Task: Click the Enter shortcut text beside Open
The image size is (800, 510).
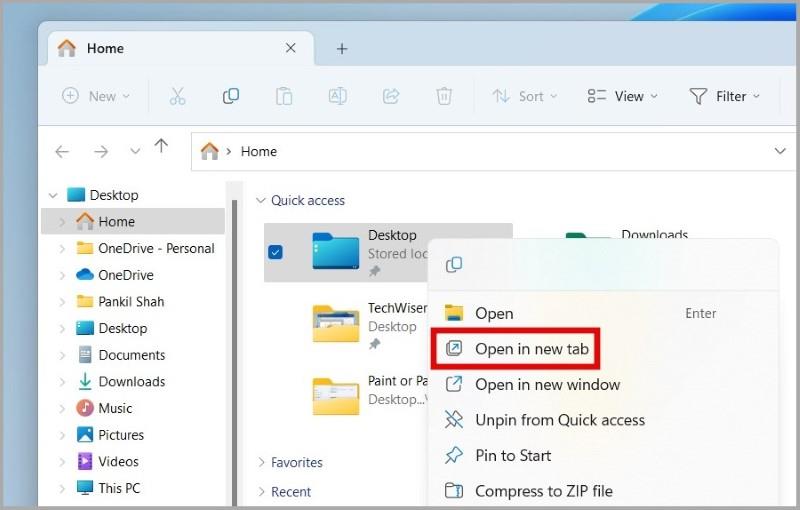Action: click(701, 313)
